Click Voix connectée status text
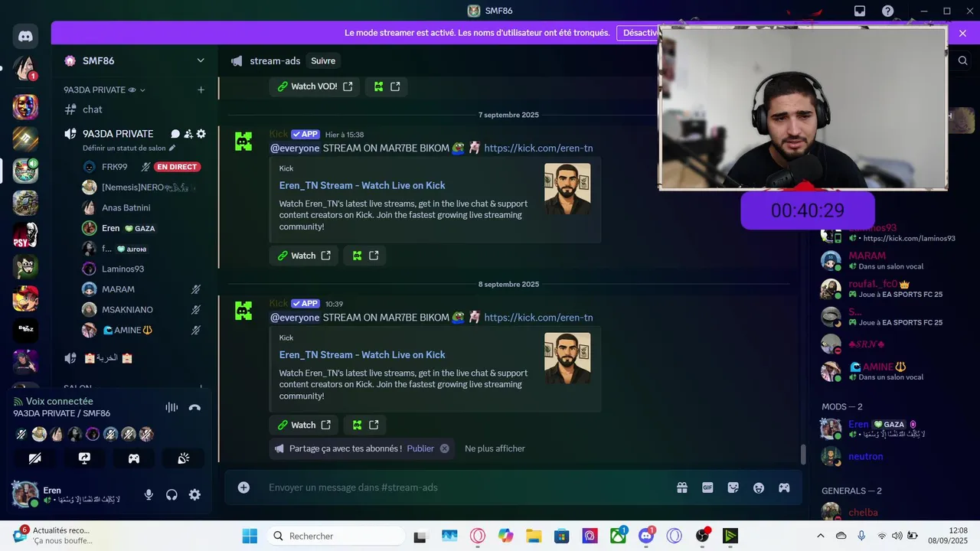The image size is (980, 551). [60, 401]
